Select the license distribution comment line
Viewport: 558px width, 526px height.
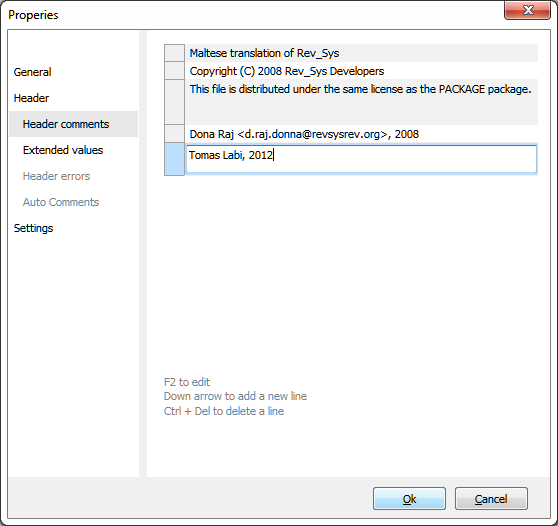tap(361, 102)
